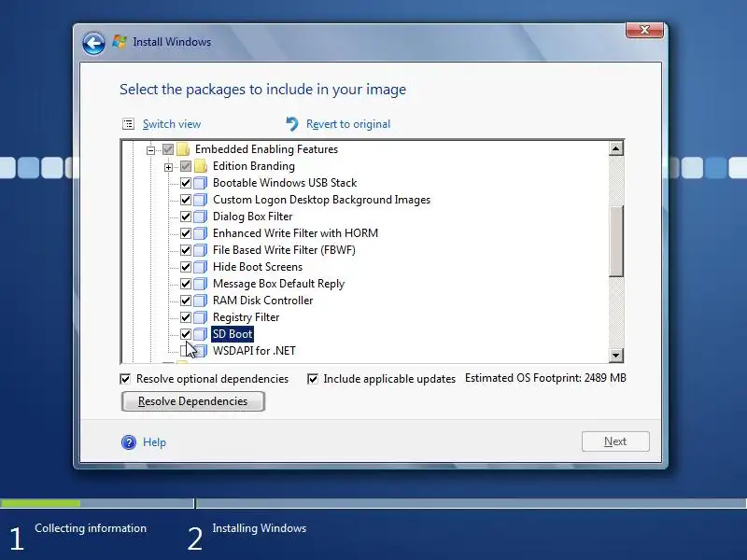Click the package list scroll up arrow
This screenshot has width=747, height=560.
pos(615,148)
